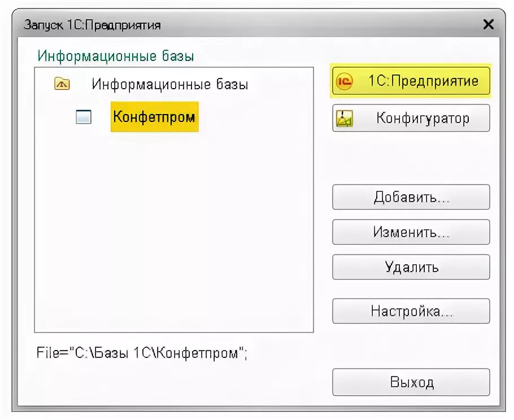This screenshot has width=514, height=420.
Task: Click the database icon beside Конфетпром
Action: (84, 117)
